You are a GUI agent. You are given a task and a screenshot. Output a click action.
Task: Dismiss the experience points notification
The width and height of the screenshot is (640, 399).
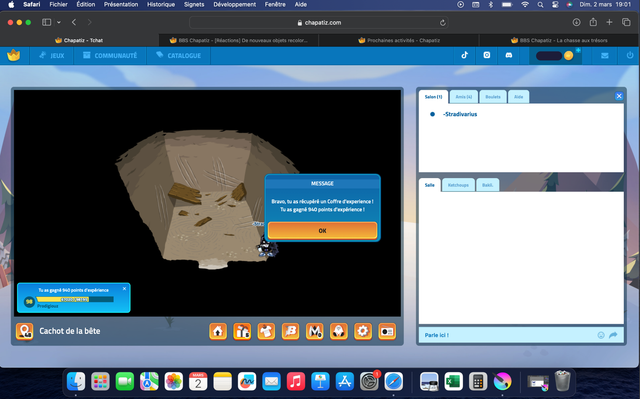(x=124, y=288)
